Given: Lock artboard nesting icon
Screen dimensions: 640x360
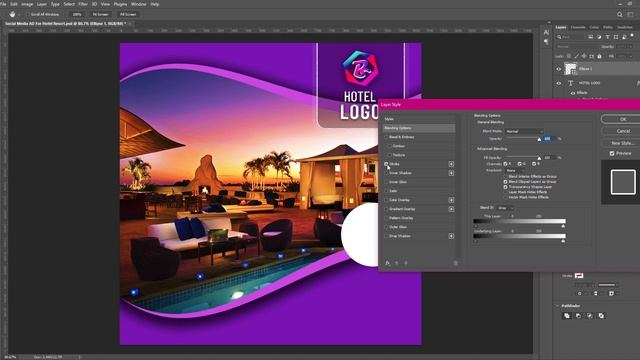Looking at the screenshot, I should pos(591,56).
